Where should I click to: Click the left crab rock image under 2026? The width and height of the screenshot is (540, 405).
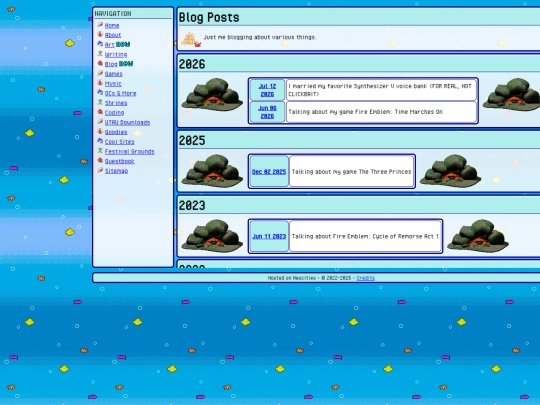[x=212, y=94]
